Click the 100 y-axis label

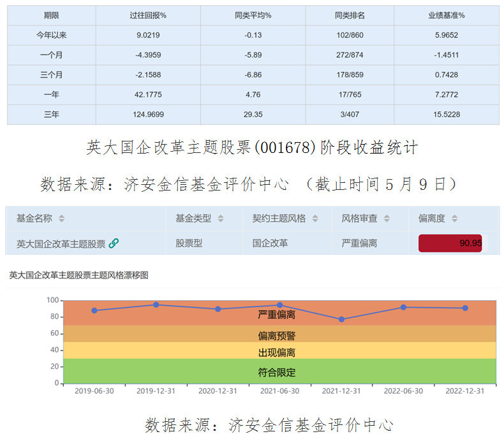52,300
